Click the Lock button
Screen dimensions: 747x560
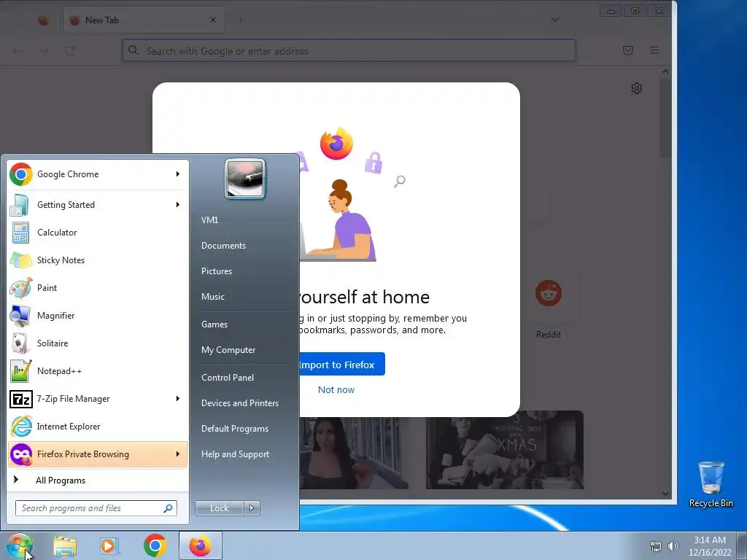click(x=219, y=508)
